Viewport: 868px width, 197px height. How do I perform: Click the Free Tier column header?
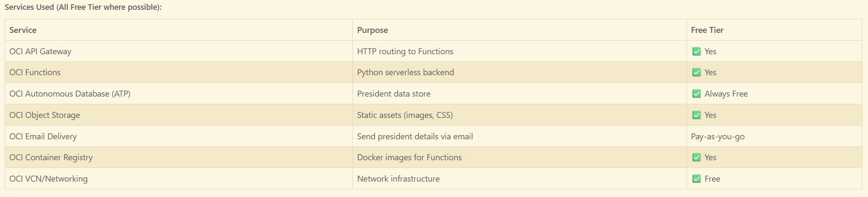tap(707, 30)
